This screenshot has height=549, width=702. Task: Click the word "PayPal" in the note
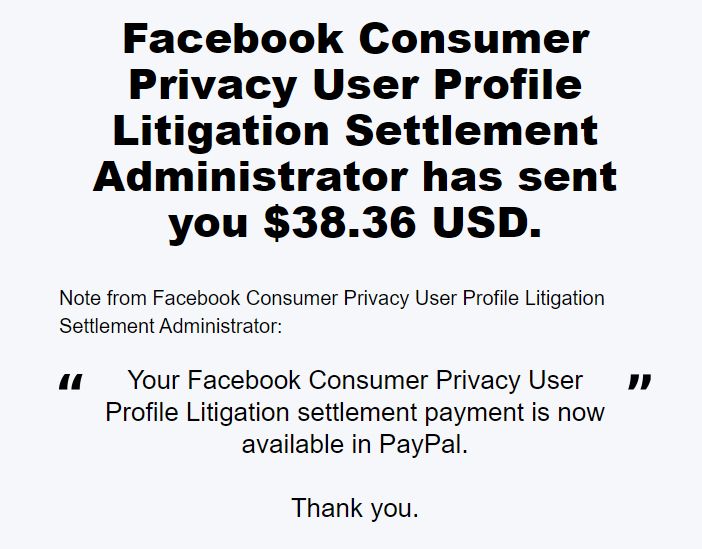pos(420,445)
